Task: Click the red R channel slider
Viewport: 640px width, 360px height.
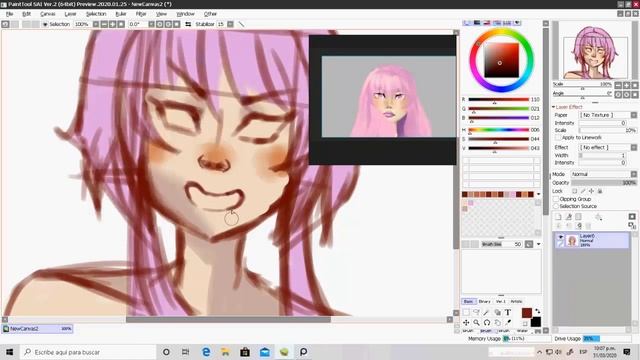Action: [498, 100]
